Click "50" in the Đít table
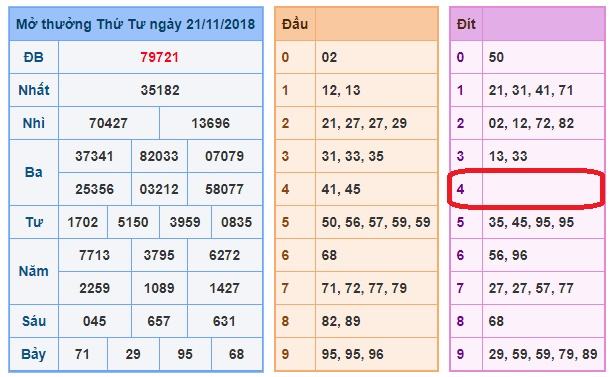The width and height of the screenshot is (615, 377). [x=496, y=57]
